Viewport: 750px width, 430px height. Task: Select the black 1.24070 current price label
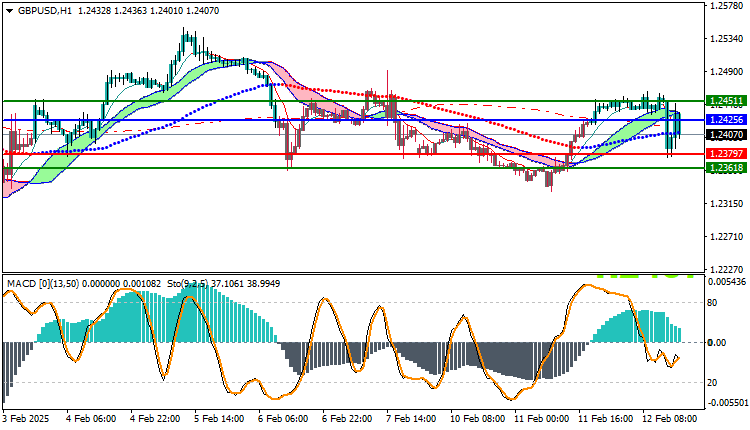coord(726,135)
